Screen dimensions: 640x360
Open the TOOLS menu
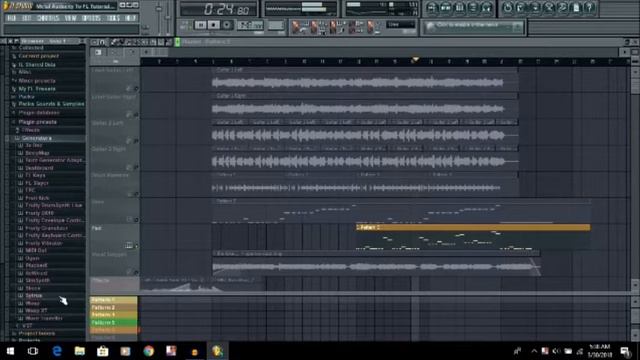113,18
